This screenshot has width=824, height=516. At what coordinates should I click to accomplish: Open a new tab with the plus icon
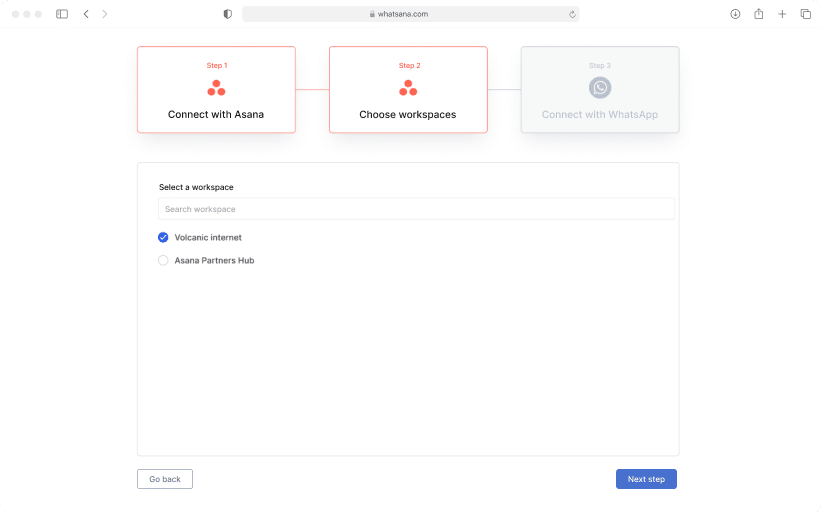[x=782, y=14]
